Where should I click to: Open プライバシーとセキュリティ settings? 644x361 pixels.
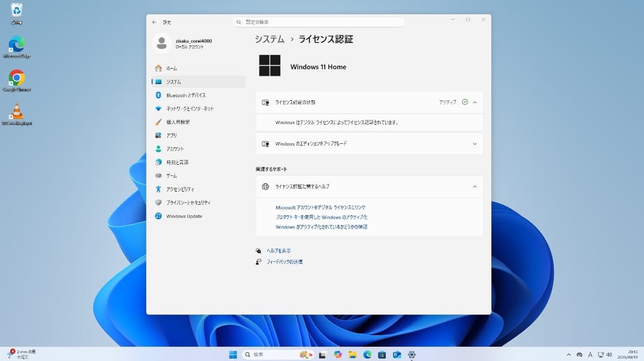pyautogui.click(x=199, y=203)
